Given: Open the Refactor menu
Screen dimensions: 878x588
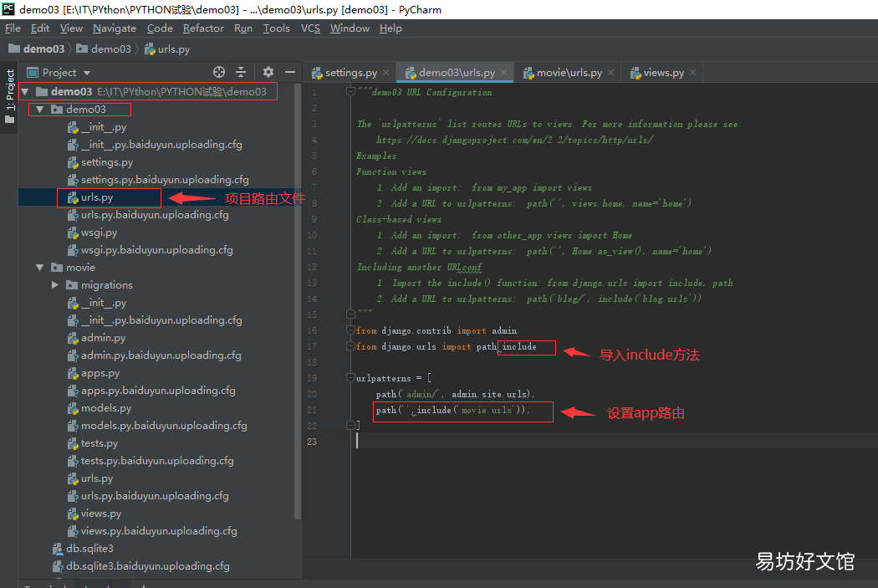Looking at the screenshot, I should 203,28.
